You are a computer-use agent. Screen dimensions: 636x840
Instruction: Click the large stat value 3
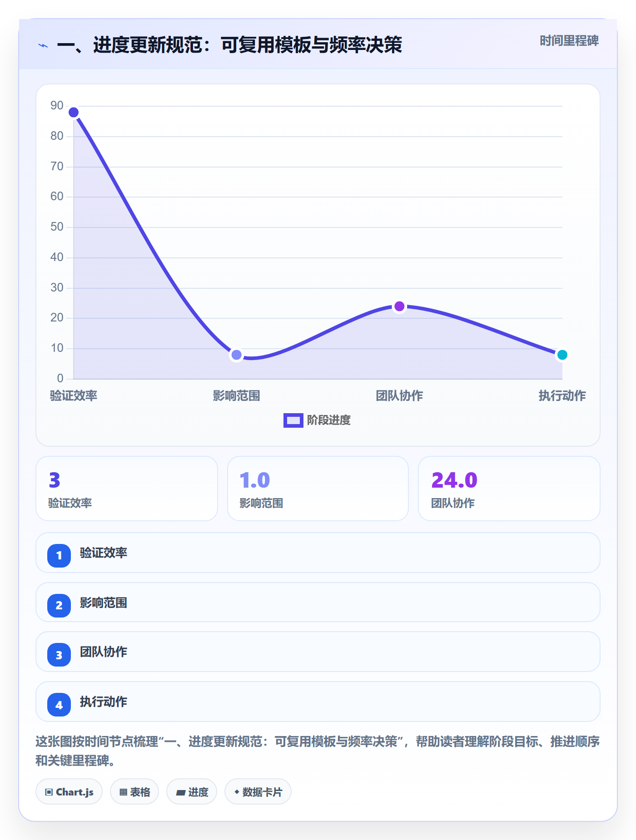[x=55, y=480]
